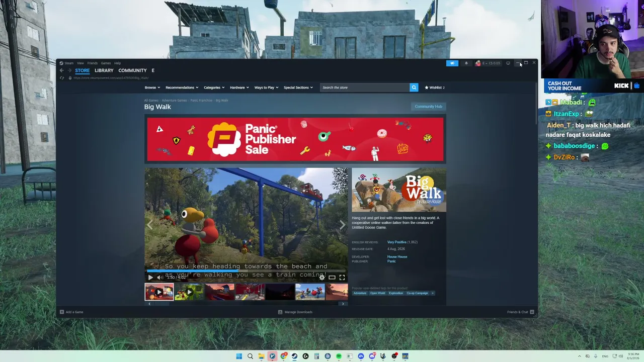Open Discord from the taskbar
Image resolution: width=644 pixels, height=362 pixels.
pos(372,356)
